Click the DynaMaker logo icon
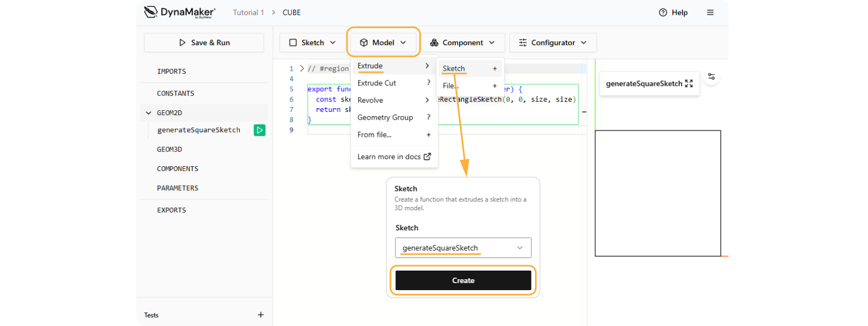Image resolution: width=868 pixels, height=326 pixels. [x=151, y=12]
